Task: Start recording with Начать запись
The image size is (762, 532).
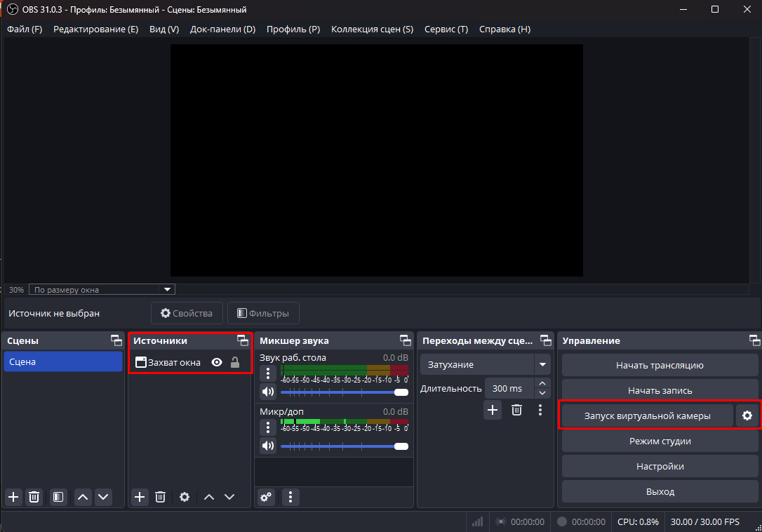Action: point(660,390)
